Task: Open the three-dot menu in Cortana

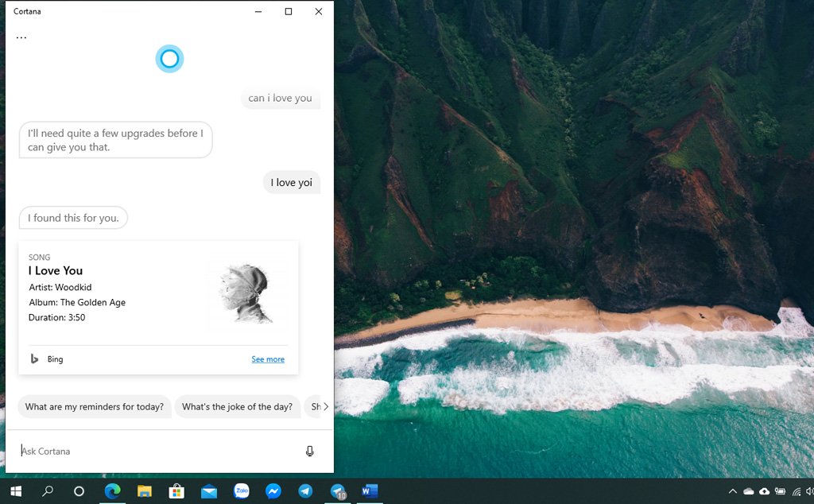Action: pyautogui.click(x=21, y=37)
